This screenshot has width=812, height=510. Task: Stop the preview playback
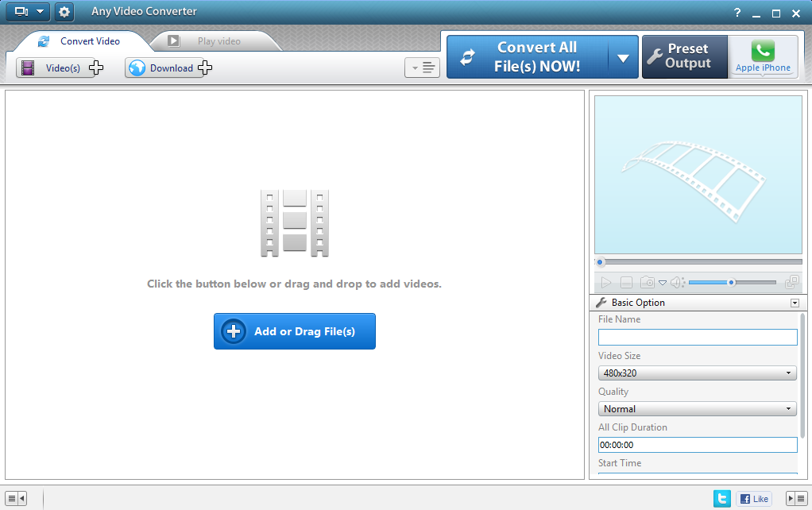click(x=626, y=283)
